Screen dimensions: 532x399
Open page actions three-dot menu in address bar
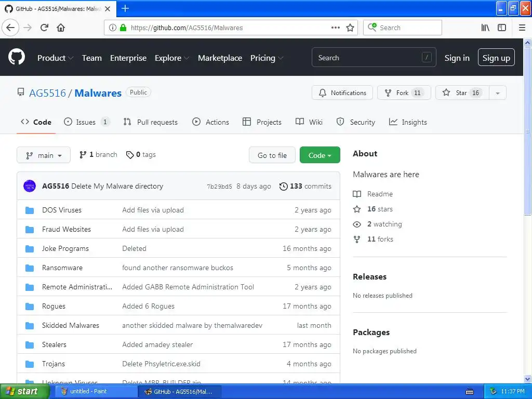[x=335, y=28]
